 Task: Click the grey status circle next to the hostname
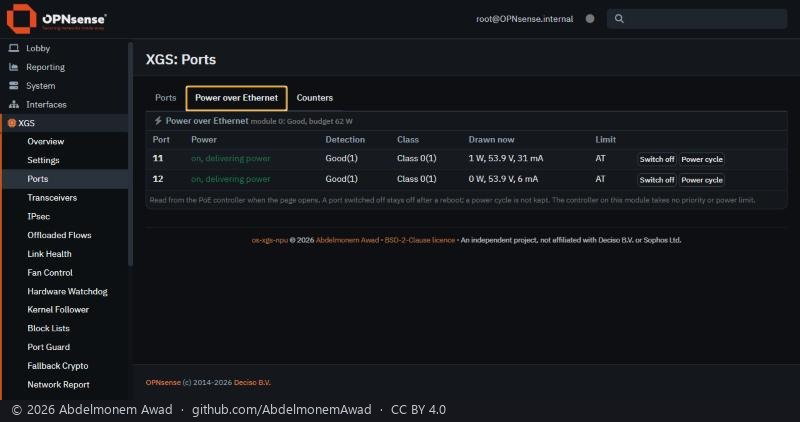pos(590,19)
